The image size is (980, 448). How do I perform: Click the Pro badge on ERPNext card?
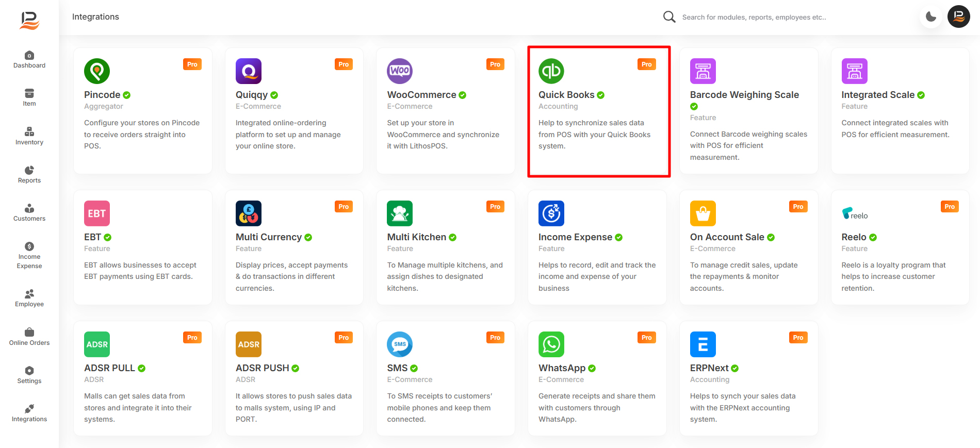point(798,338)
